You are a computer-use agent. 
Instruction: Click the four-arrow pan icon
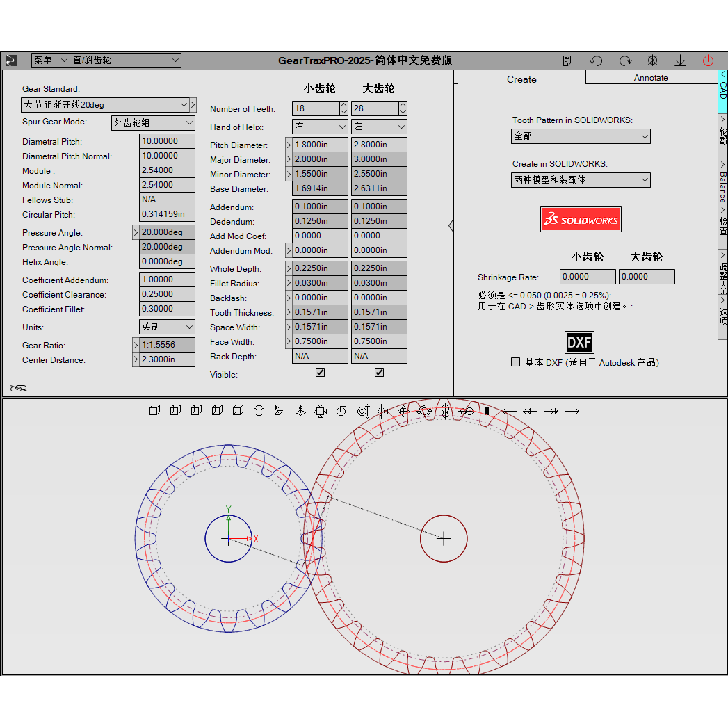coord(403,412)
